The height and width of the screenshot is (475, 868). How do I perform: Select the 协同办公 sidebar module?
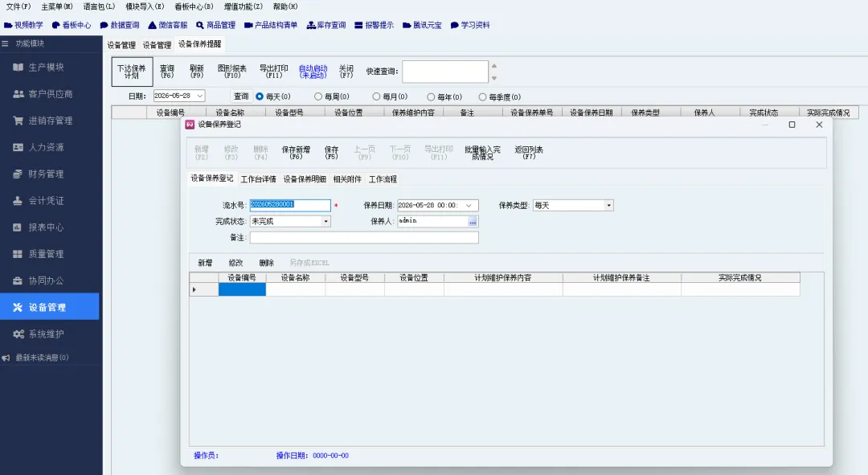[x=49, y=280]
